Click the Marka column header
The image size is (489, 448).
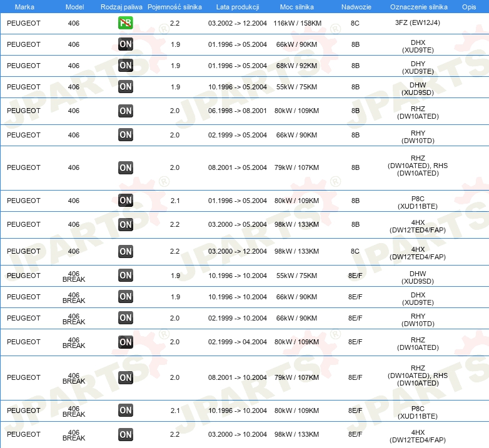[24, 6]
